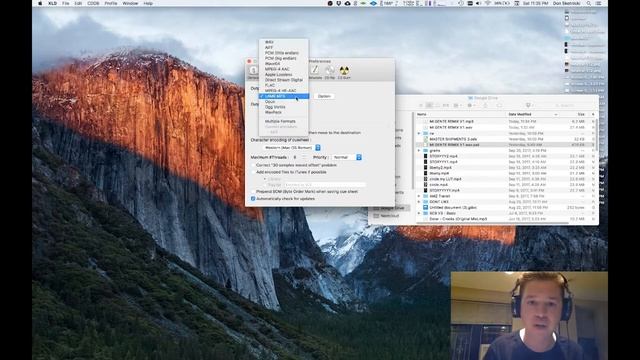Expand the RCR VS folder
The width and height of the screenshot is (640, 360).
coord(419,213)
